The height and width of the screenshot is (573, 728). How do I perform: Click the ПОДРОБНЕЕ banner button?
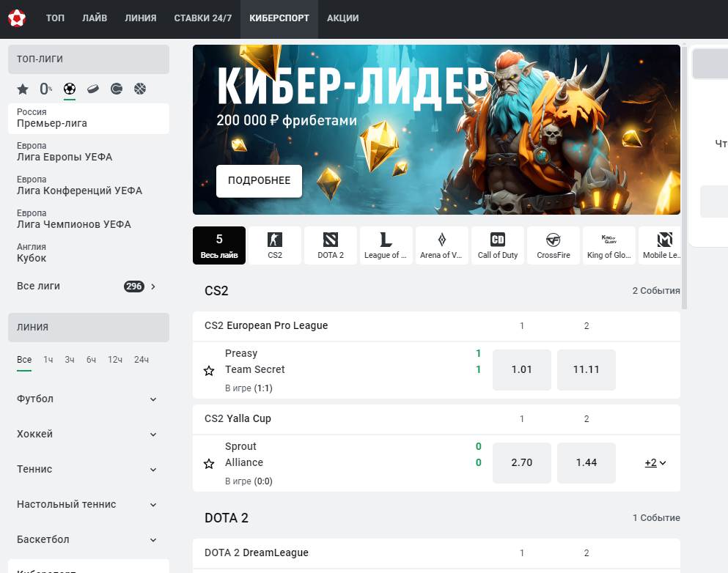259,181
